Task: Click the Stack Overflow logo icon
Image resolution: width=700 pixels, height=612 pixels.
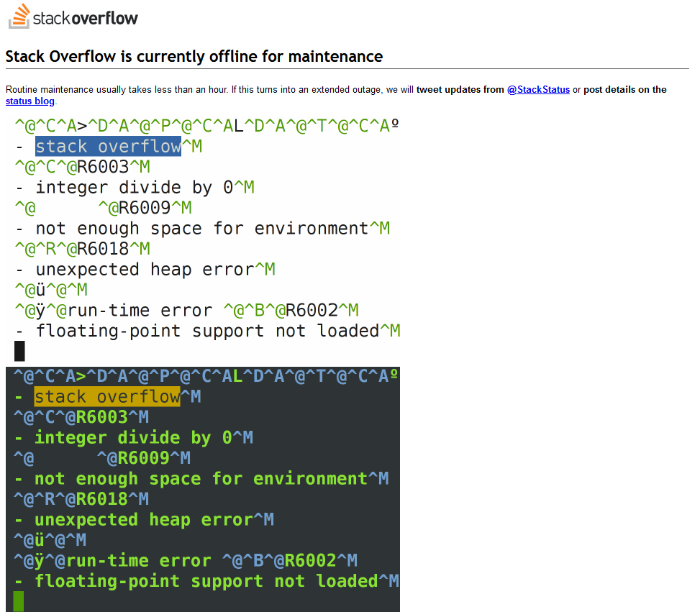Action: pos(19,16)
